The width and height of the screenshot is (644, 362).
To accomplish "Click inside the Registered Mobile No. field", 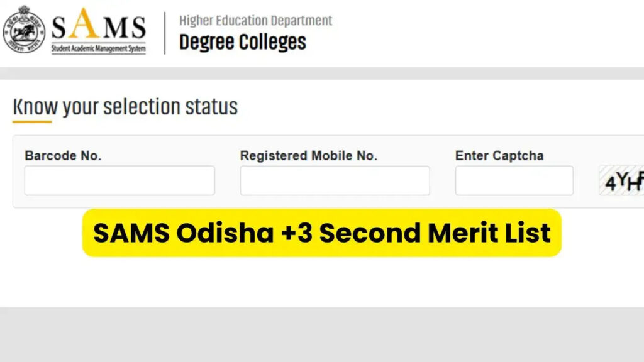I will [334, 180].
